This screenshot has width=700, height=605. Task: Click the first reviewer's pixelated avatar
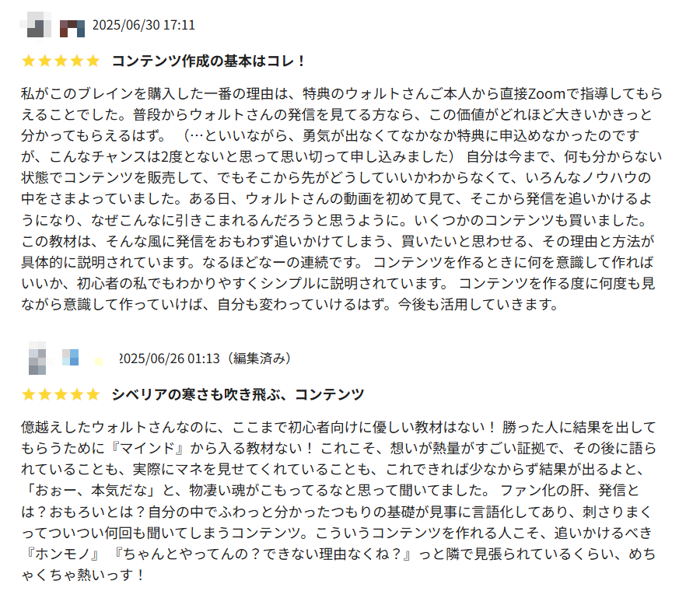click(36, 25)
